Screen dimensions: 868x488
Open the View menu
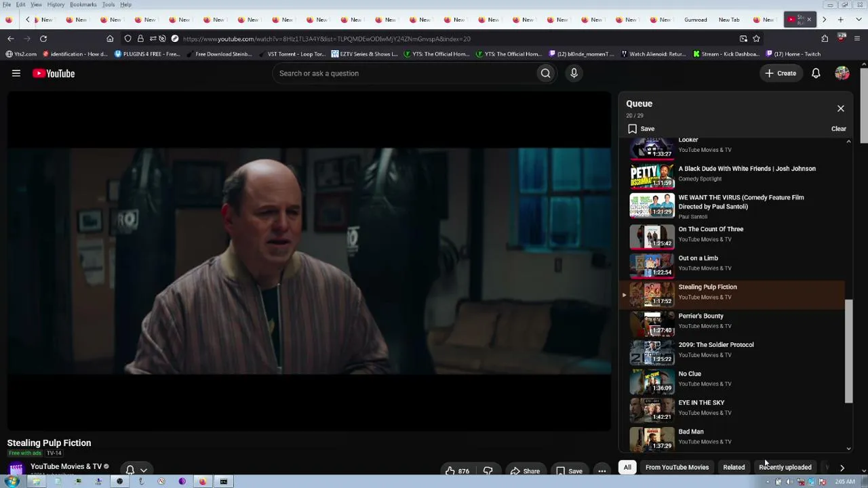point(36,5)
